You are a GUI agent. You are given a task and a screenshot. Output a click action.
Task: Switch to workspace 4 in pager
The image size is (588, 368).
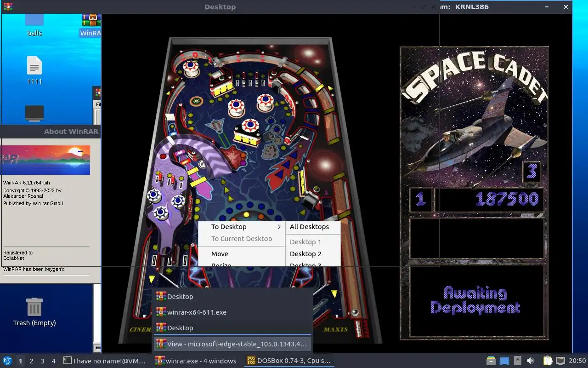54,361
